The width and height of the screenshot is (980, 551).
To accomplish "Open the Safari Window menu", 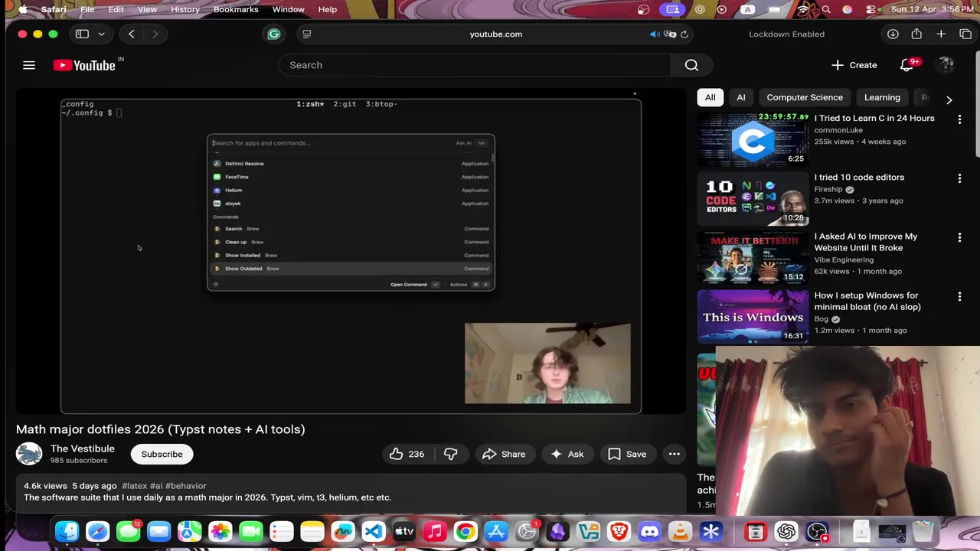I will point(289,9).
